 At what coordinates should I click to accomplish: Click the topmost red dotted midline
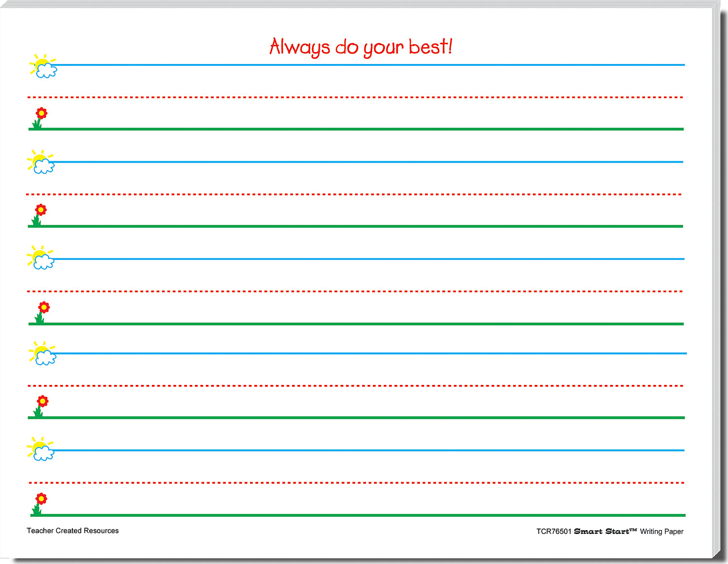[x=355, y=97]
